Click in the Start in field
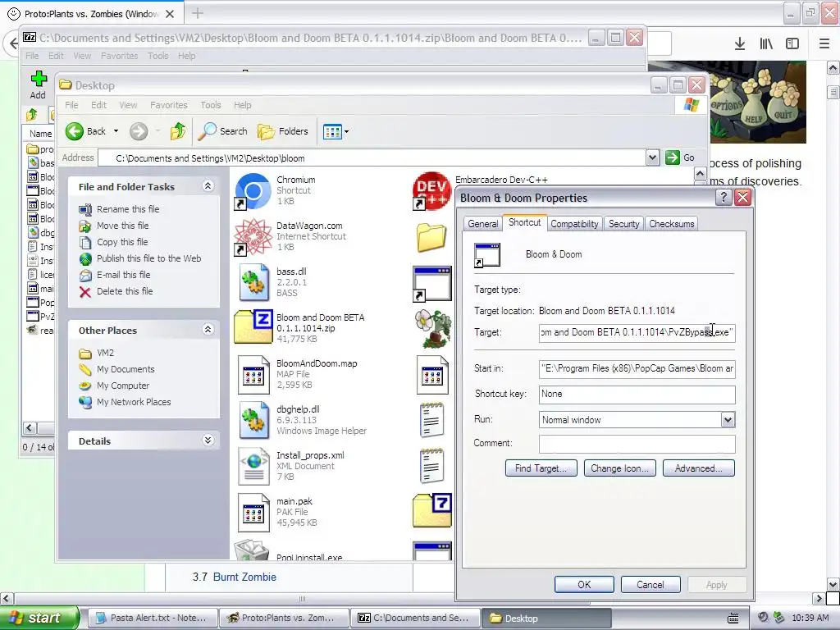This screenshot has width=840, height=630. coord(637,368)
